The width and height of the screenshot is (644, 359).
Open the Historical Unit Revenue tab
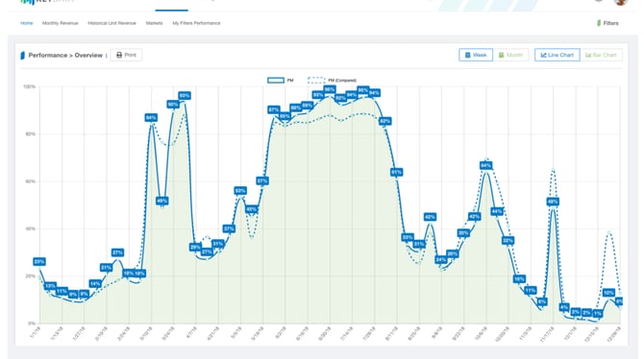tap(111, 23)
